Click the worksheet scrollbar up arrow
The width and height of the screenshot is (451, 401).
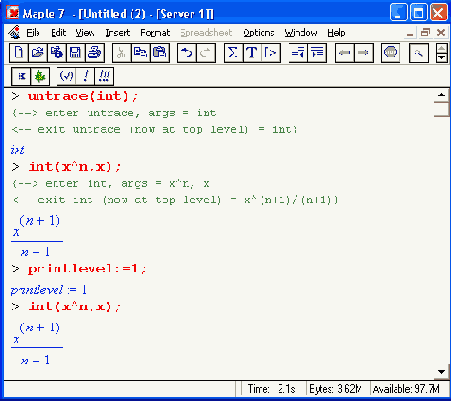(441, 95)
